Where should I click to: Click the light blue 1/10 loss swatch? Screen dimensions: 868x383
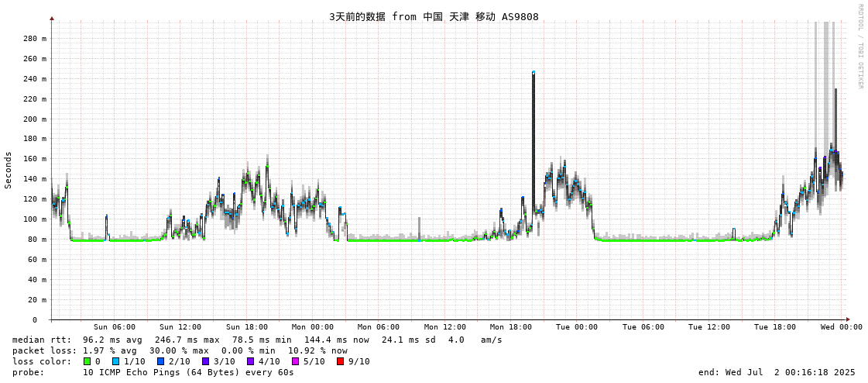pyautogui.click(x=115, y=361)
